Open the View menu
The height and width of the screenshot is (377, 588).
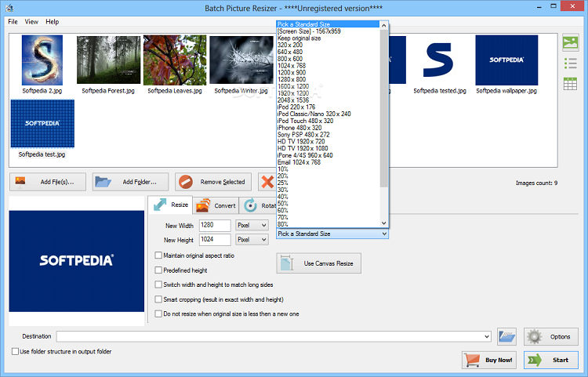31,22
